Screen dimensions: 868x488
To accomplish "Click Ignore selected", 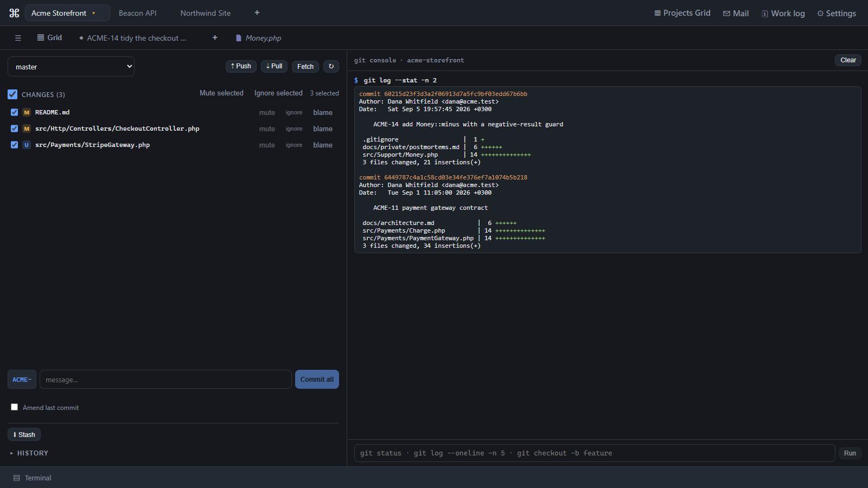I will [x=278, y=93].
